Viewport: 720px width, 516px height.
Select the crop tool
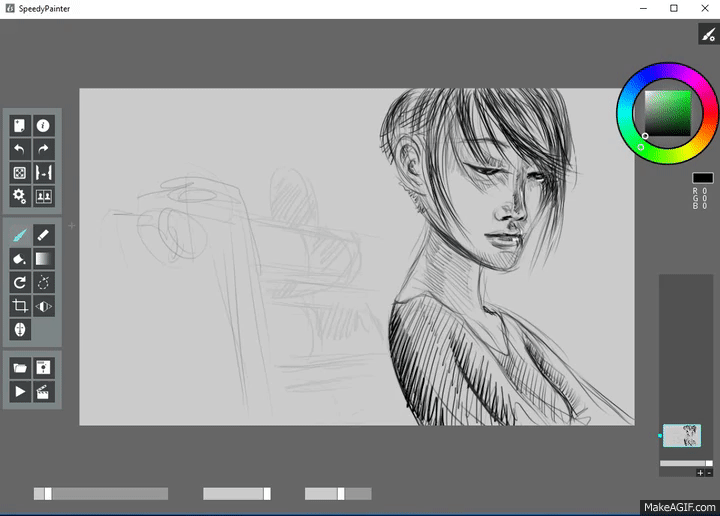pyautogui.click(x=20, y=306)
